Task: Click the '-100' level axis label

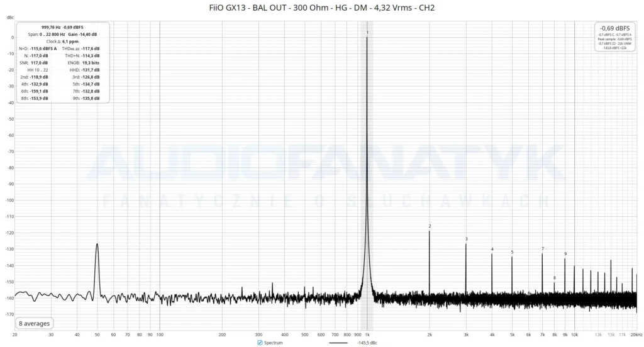Action: [9, 201]
